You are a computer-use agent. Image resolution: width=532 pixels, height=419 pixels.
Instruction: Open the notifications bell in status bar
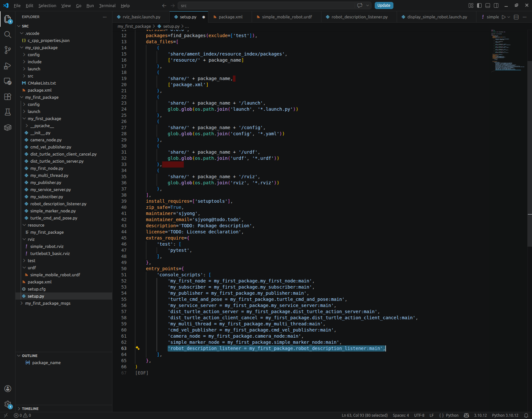[526, 415]
